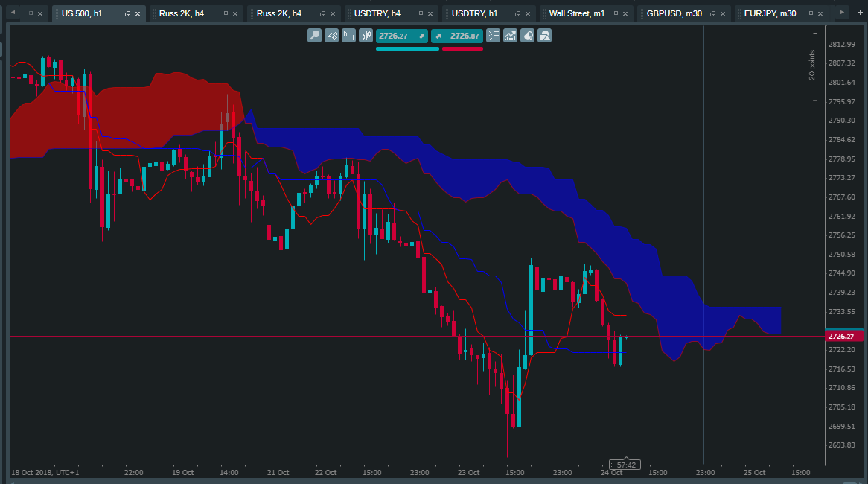
Task: Click the buy button at 2726.87
Action: [457, 36]
